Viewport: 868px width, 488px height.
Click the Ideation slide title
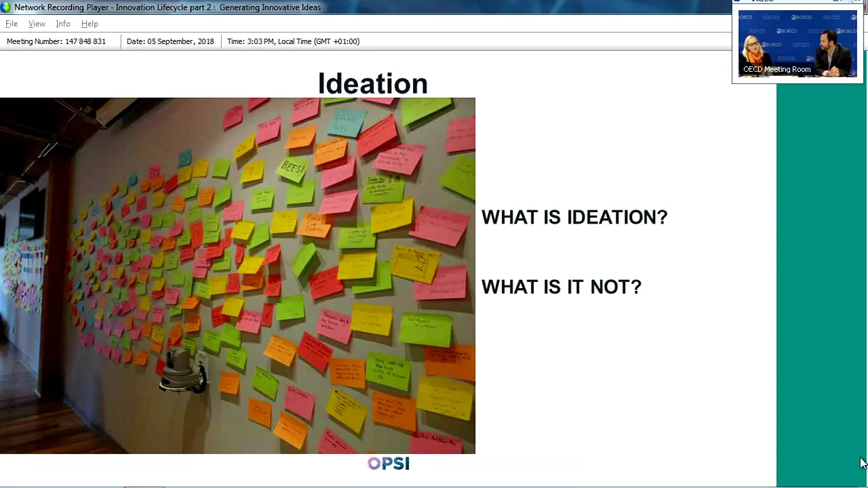(x=373, y=83)
